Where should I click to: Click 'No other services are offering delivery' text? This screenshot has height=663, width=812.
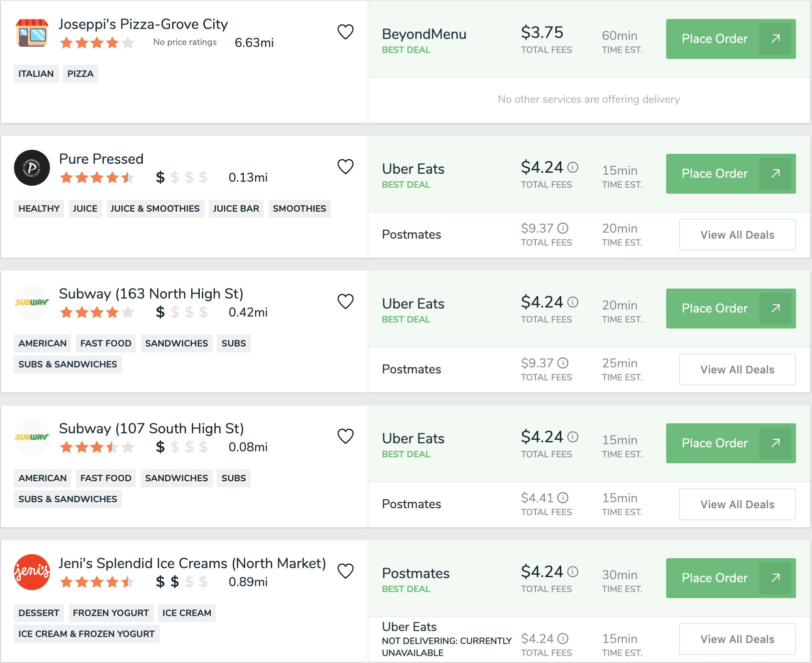point(589,99)
